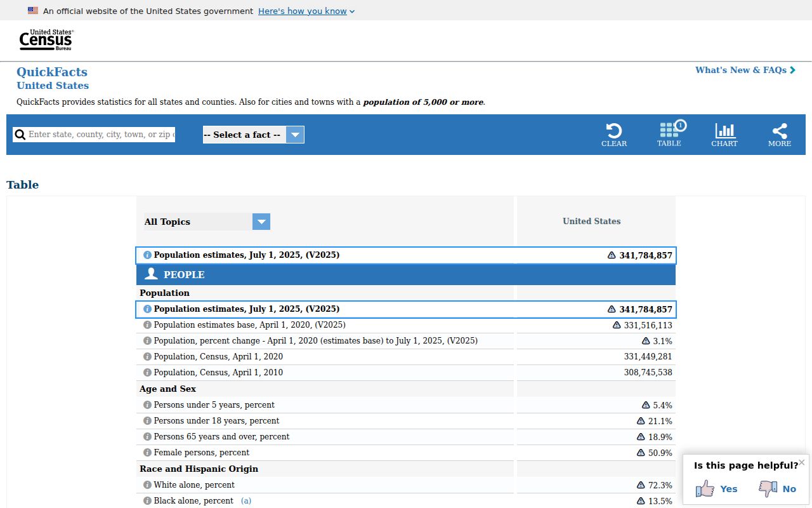
Task: Expand 'Here's how you know' disclosure
Action: point(306,11)
